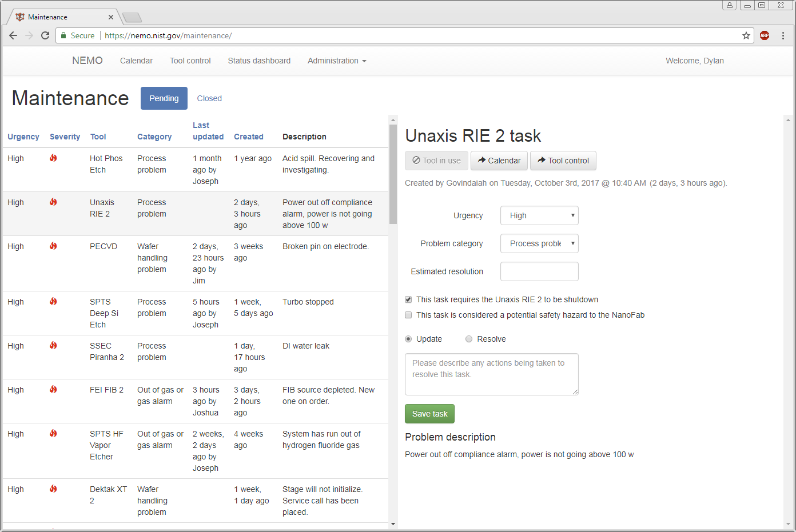The width and height of the screenshot is (796, 532).
Task: Select the 'Turbo stopped' task row
Action: point(195,313)
